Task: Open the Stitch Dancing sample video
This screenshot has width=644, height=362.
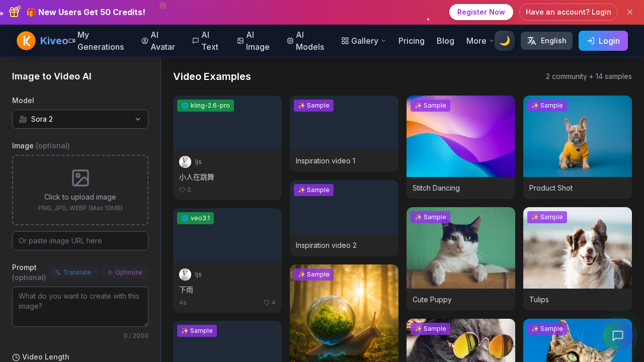Action: [x=460, y=136]
